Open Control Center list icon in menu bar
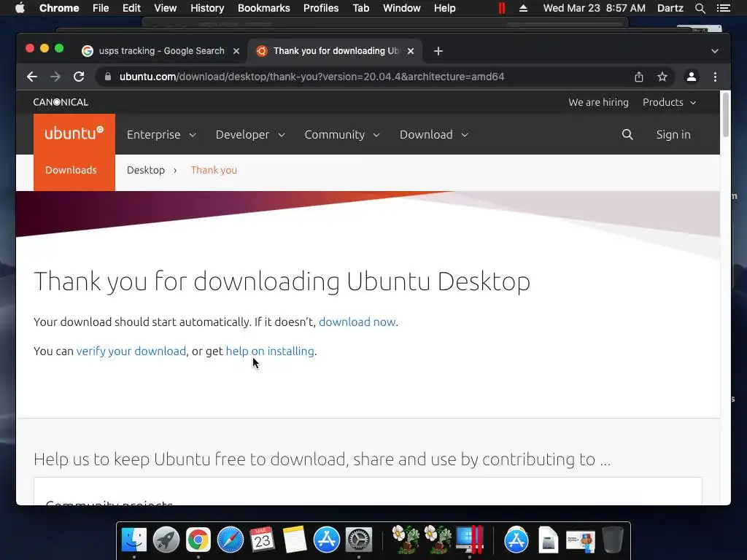This screenshot has width=747, height=560. click(x=723, y=8)
